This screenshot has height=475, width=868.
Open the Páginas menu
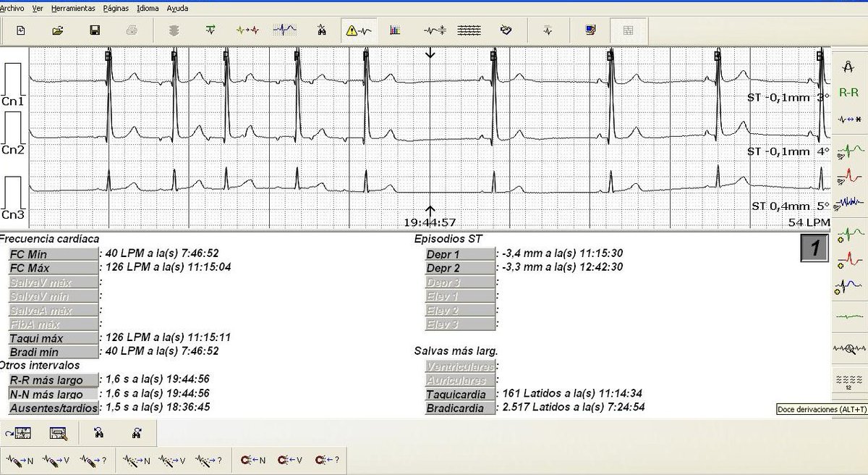click(x=116, y=9)
